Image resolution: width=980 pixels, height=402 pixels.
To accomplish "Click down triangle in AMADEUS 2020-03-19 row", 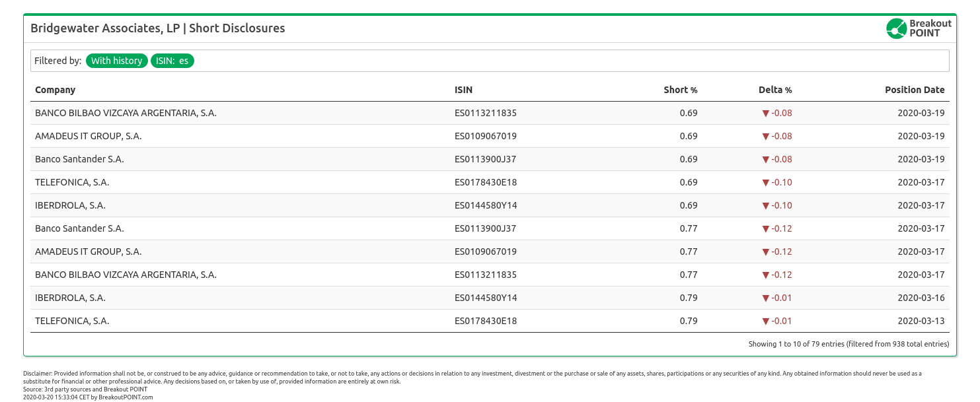I will (765, 137).
